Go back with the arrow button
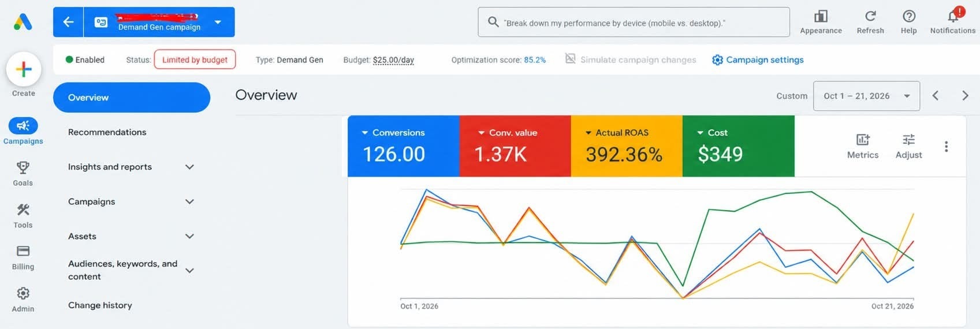Viewport: 980px width, 329px height. point(68,22)
